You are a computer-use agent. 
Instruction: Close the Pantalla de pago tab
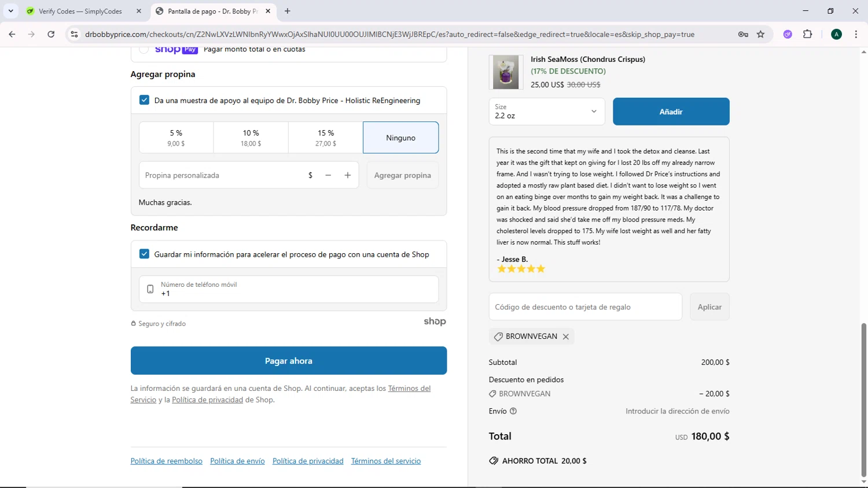point(268,11)
